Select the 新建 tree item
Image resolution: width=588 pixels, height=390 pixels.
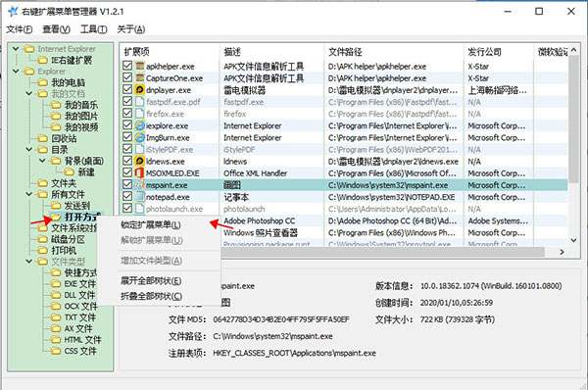pyautogui.click(x=86, y=171)
